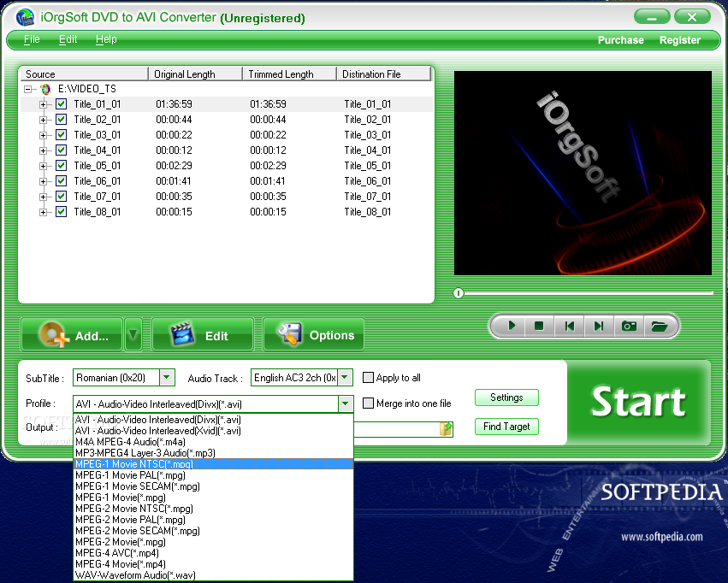The image size is (728, 583).
Task: Select AVI Xvid profile option
Action: pyautogui.click(x=214, y=430)
